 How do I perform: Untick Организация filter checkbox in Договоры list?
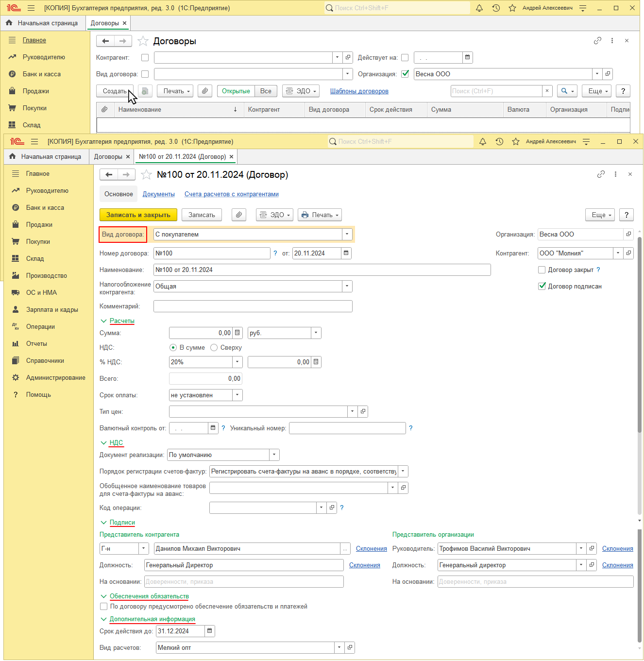coord(405,74)
